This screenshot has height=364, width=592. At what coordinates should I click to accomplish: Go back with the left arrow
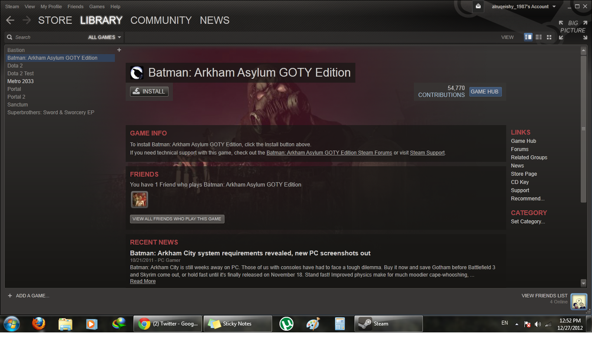click(x=10, y=20)
